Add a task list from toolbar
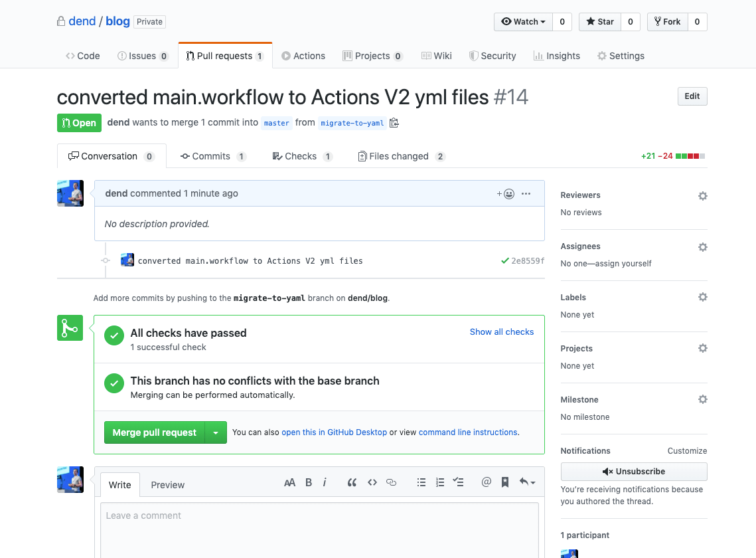756x558 pixels. tap(458, 482)
